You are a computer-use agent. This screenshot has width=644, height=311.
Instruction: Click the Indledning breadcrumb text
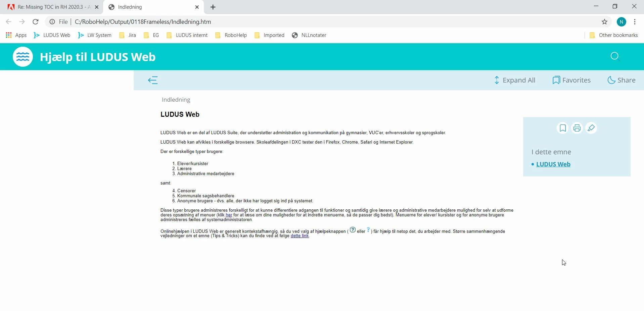[x=176, y=100]
